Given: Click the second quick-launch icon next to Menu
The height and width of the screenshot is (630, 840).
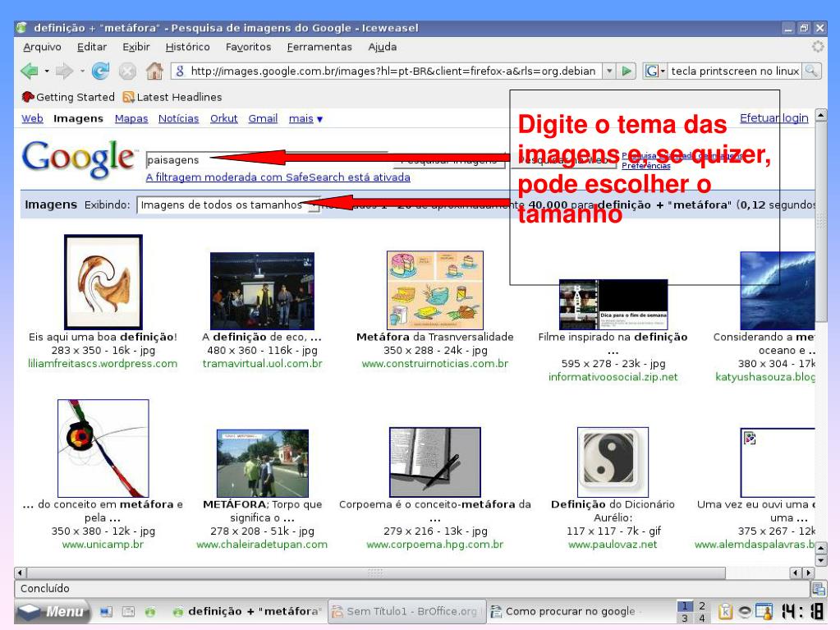Looking at the screenshot, I should [x=128, y=611].
